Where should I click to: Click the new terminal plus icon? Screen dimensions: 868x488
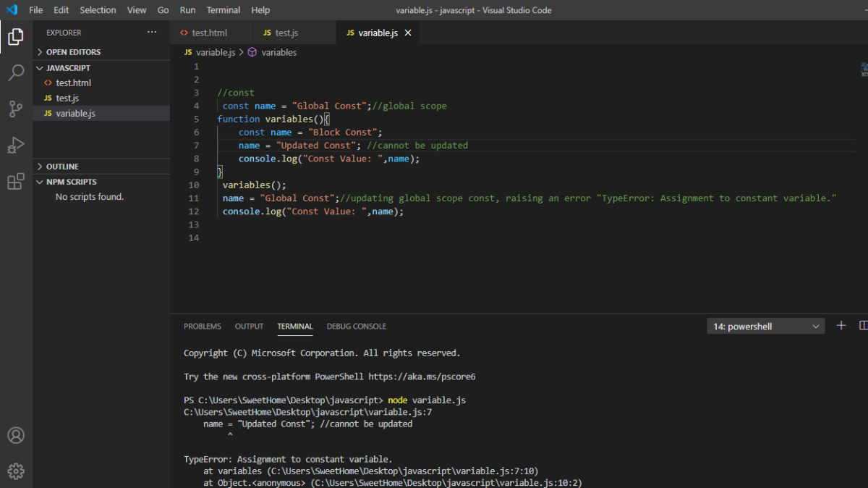tap(841, 326)
